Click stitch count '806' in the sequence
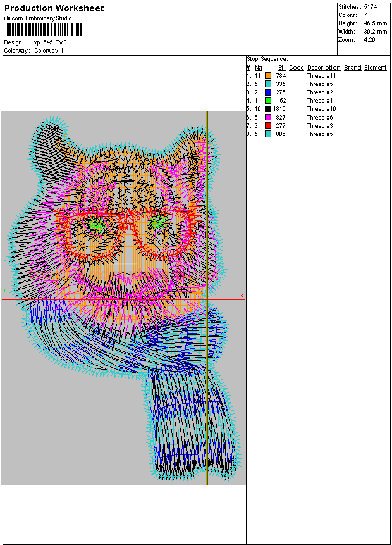This screenshot has height=545, width=392. [281, 134]
